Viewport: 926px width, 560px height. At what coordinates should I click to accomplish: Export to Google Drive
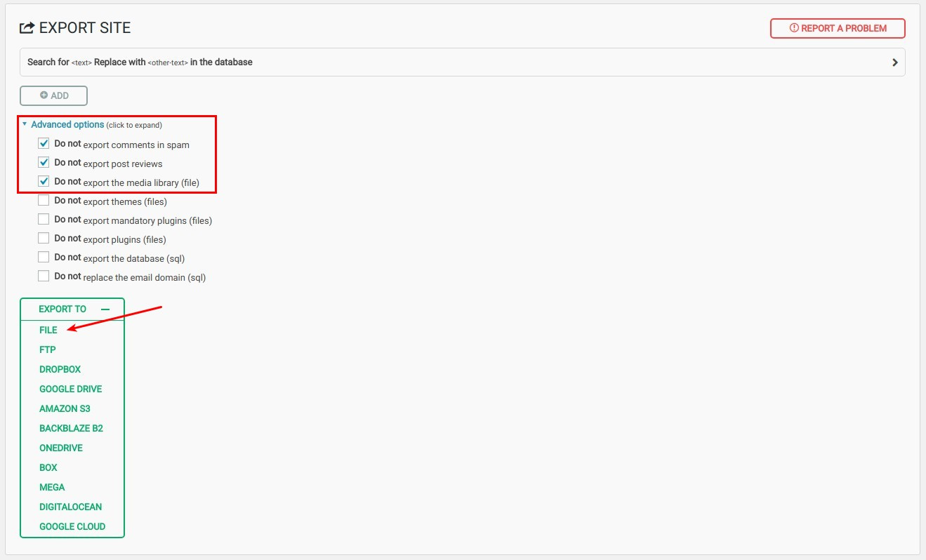(x=71, y=389)
